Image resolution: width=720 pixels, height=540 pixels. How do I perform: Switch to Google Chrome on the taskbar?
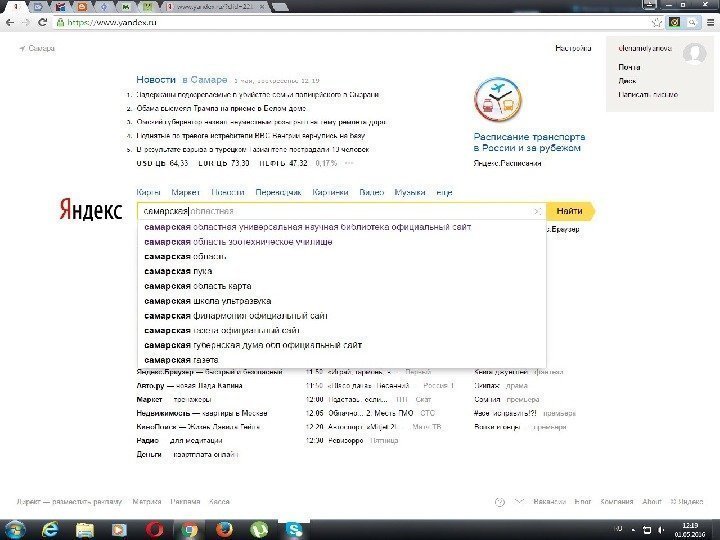[x=189, y=530]
